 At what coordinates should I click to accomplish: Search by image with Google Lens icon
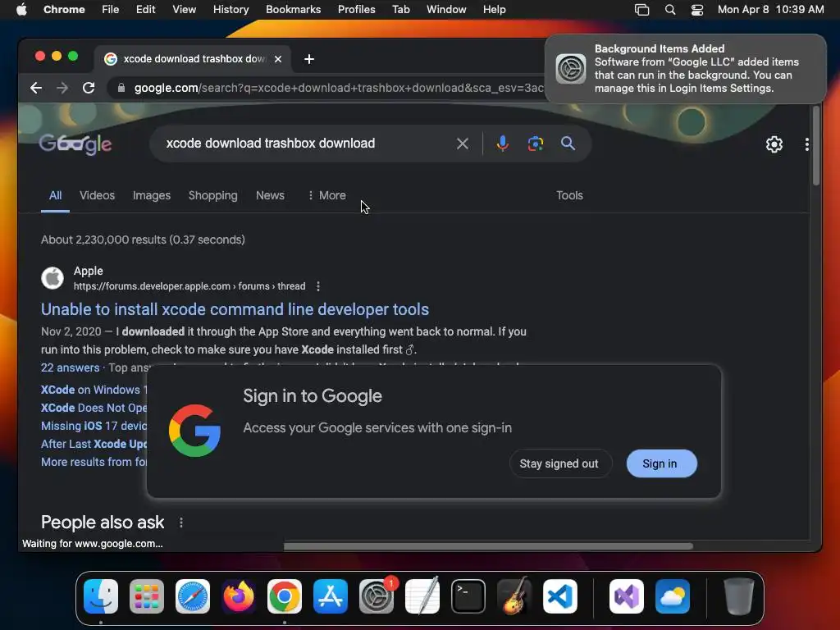coord(535,144)
